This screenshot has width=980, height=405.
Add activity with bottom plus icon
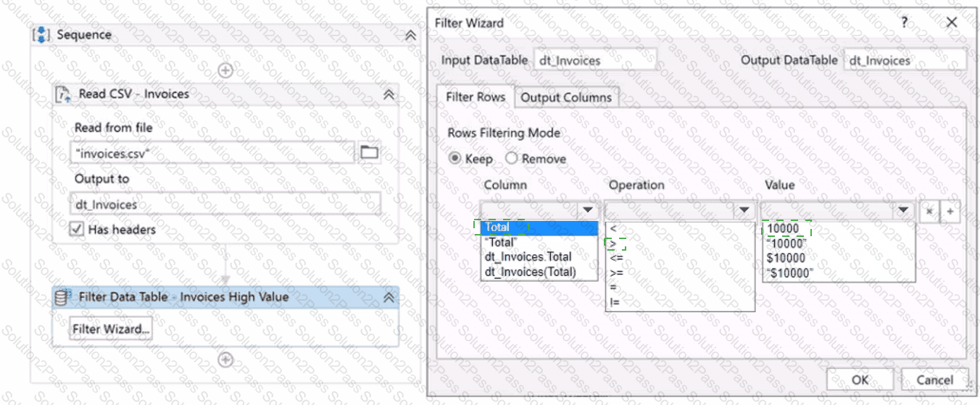pyautogui.click(x=225, y=359)
